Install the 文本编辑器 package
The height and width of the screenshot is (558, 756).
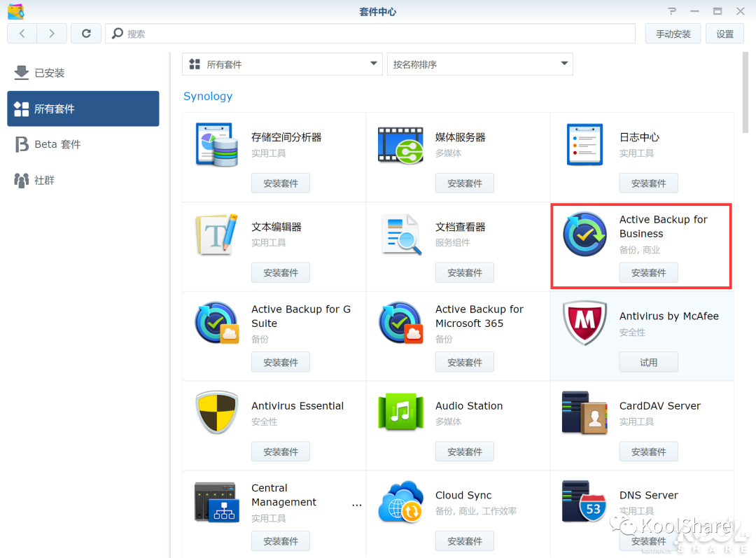click(281, 272)
